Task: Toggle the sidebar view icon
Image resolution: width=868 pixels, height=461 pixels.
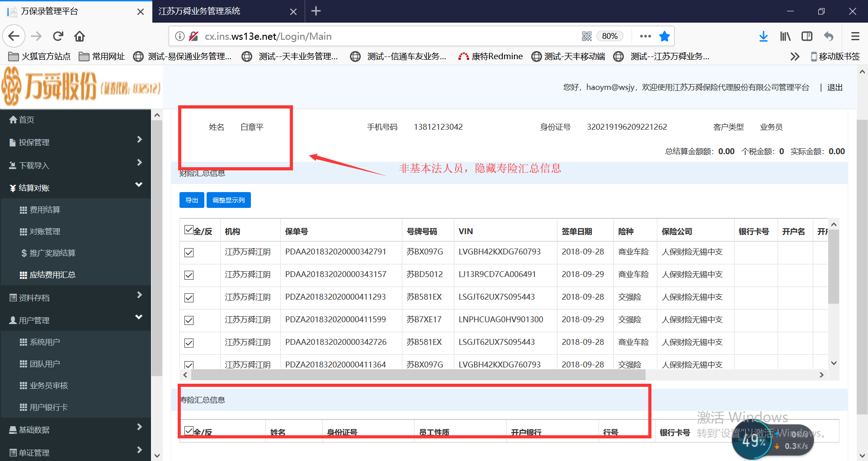Action: [807, 36]
